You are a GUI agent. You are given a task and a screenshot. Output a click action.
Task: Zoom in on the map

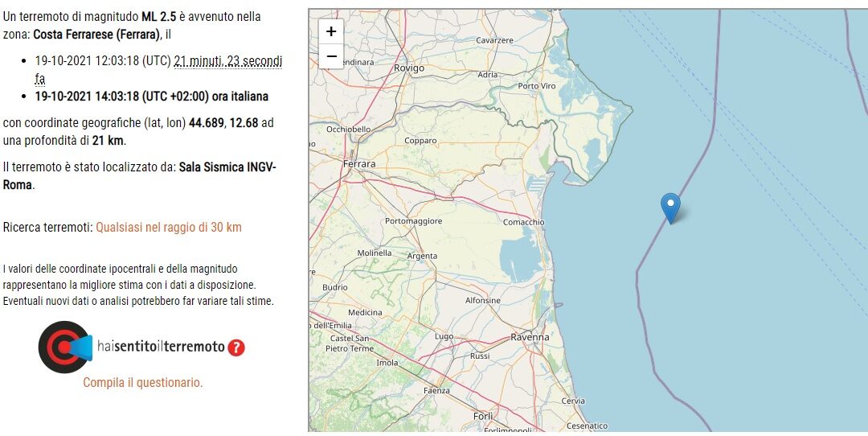[x=331, y=31]
